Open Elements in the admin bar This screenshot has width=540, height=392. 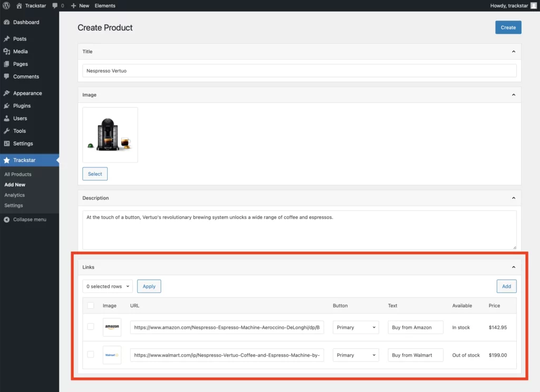[x=105, y=5]
